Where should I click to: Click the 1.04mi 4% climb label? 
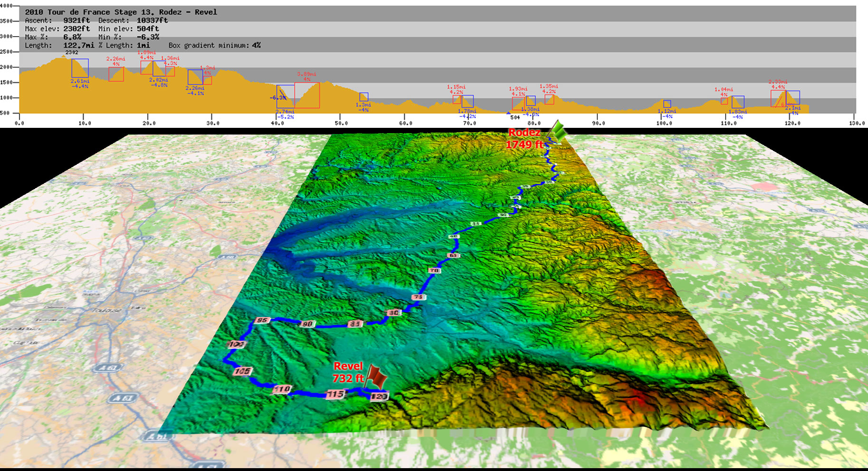[724, 92]
